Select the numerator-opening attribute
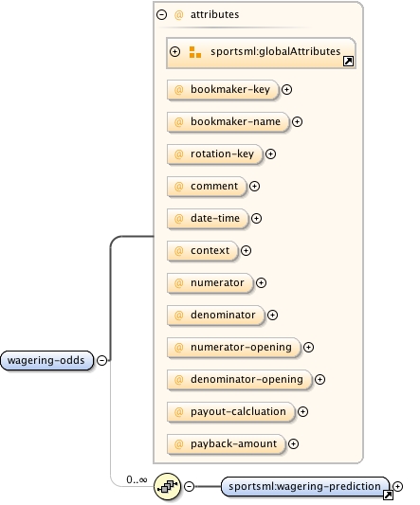420x505 pixels. [233, 347]
